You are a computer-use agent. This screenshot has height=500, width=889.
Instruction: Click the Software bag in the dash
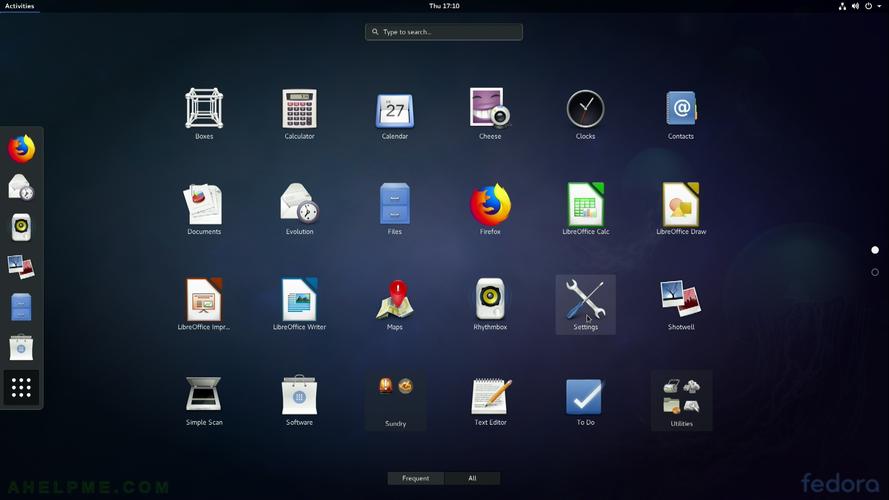[x=22, y=347]
